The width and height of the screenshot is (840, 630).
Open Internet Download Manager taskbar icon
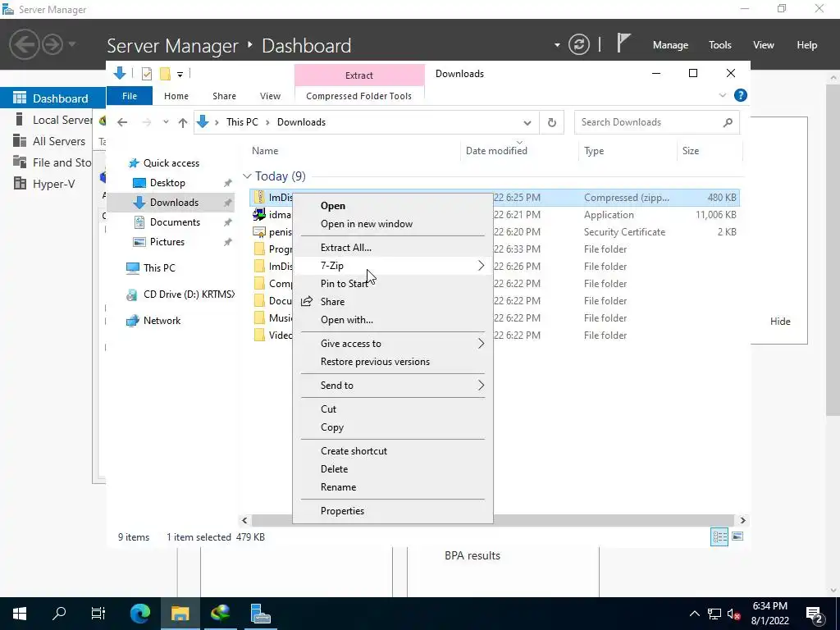220,614
